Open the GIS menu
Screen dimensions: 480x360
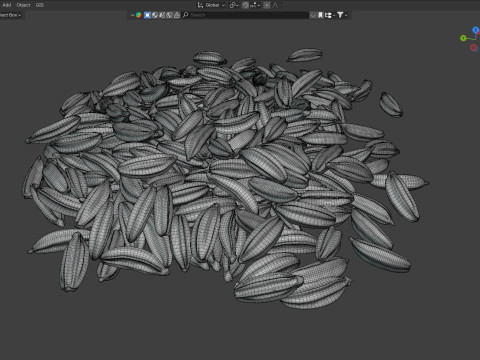point(40,5)
